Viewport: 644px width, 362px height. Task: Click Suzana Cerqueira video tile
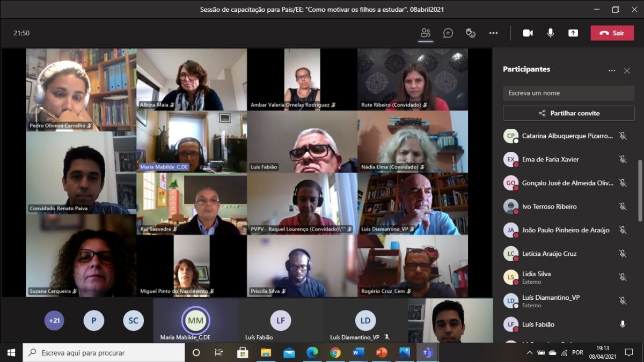81,255
